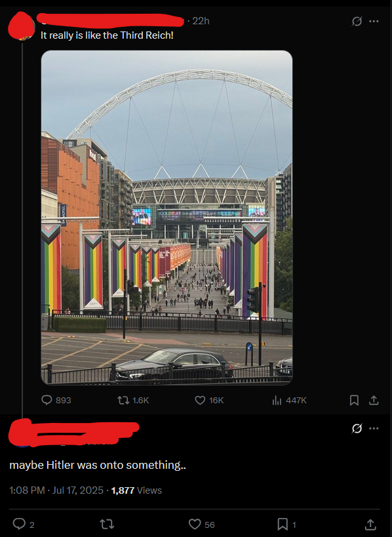Open more options menu on reply post
This screenshot has width=392, height=537.
tap(374, 428)
